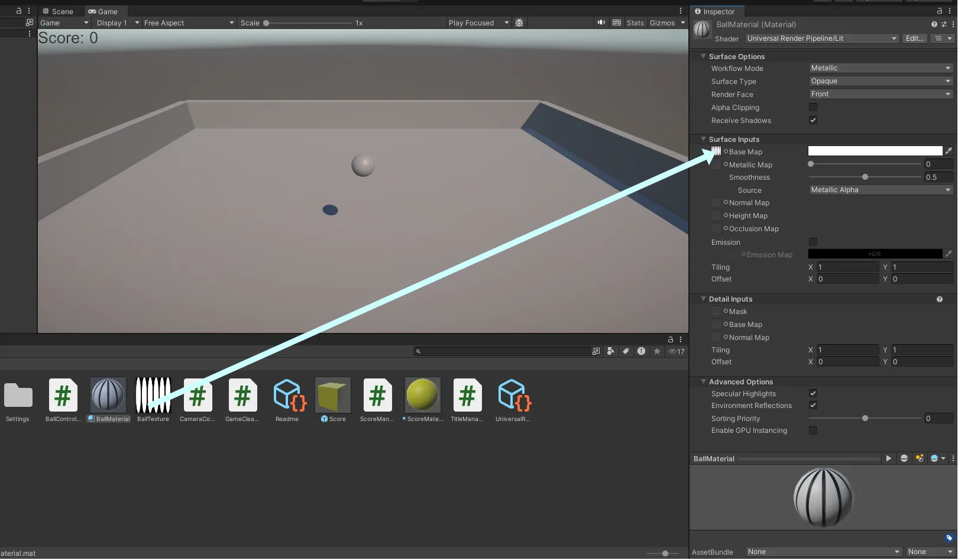958x560 pixels.
Task: Click the Base Map eyedropper icon
Action: click(949, 151)
